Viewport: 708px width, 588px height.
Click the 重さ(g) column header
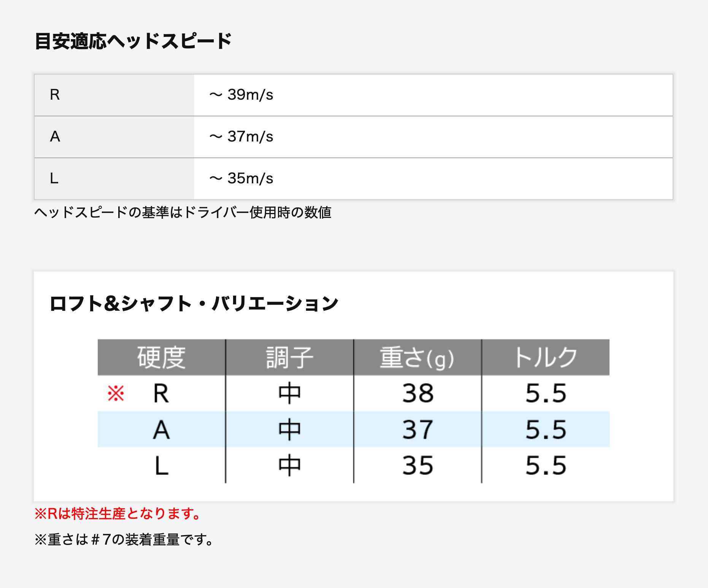417,358
